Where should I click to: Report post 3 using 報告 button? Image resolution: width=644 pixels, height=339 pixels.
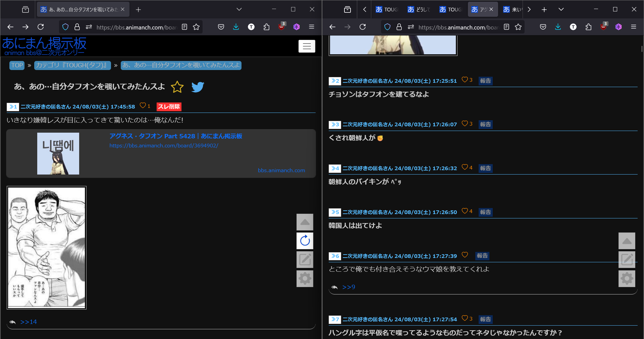click(485, 124)
